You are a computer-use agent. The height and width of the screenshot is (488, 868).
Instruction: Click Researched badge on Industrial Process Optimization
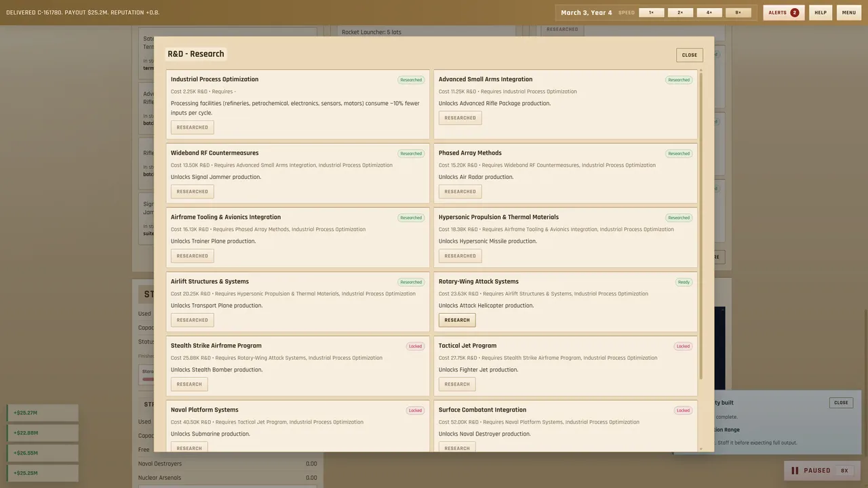[x=411, y=80]
